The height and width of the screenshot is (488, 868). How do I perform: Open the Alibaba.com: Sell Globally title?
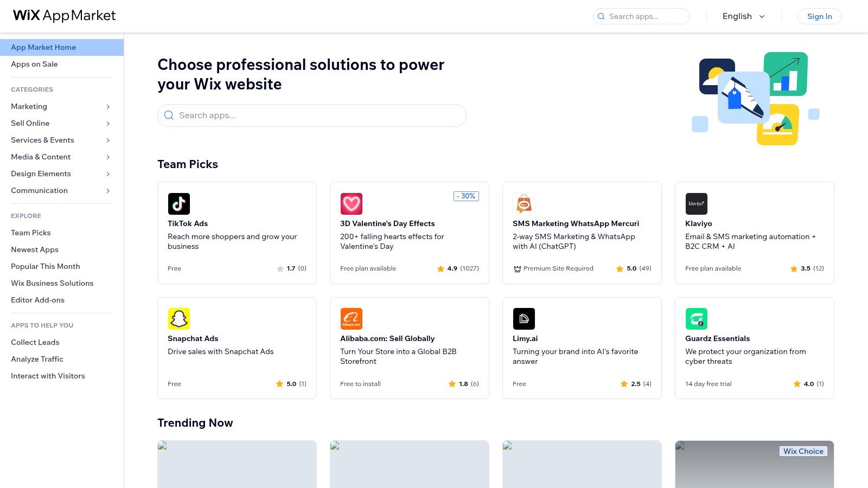pos(387,338)
